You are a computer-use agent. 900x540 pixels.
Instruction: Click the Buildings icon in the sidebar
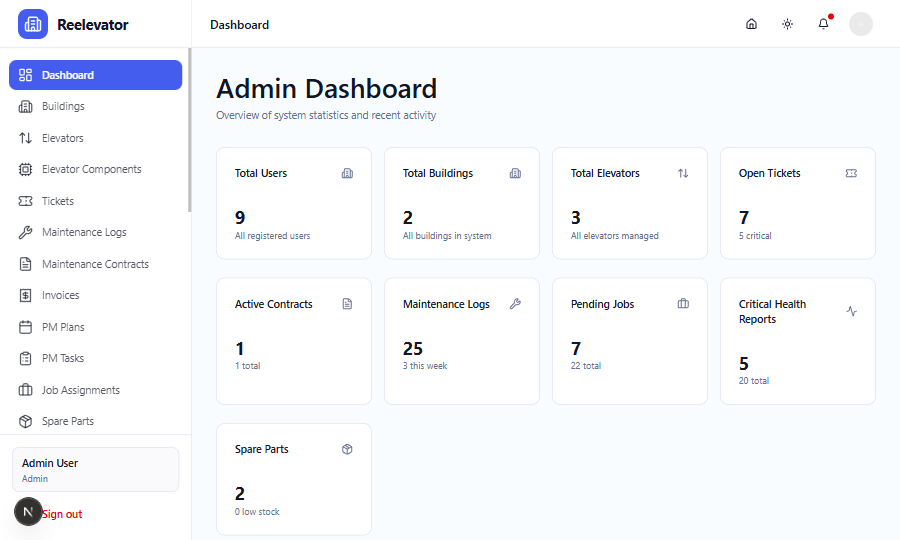tap(26, 106)
